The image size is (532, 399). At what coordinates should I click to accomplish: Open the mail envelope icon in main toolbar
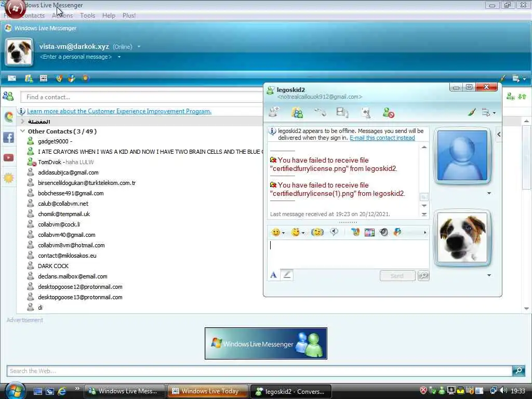click(x=12, y=78)
